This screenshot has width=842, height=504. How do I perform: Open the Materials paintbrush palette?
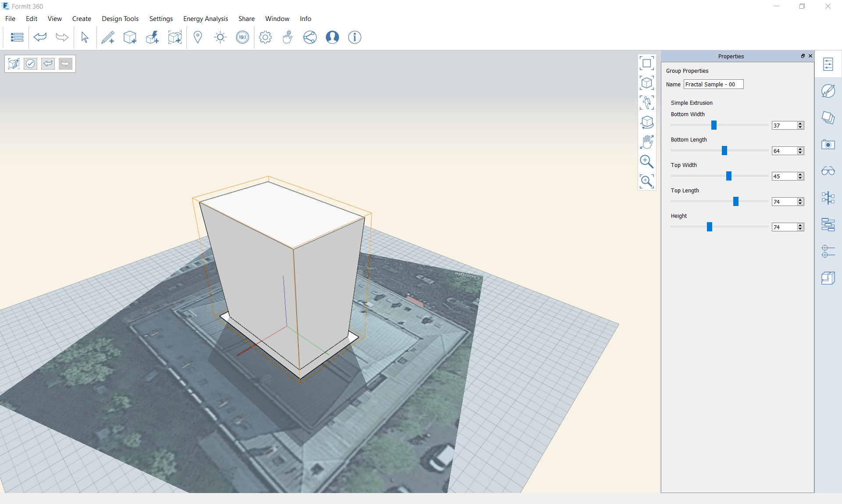click(828, 91)
